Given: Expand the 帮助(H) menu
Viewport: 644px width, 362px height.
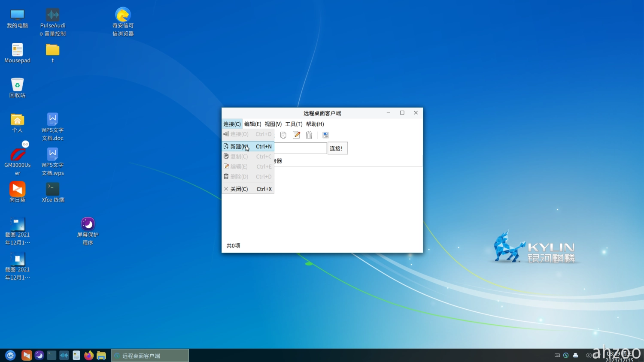Looking at the screenshot, I should 315,124.
